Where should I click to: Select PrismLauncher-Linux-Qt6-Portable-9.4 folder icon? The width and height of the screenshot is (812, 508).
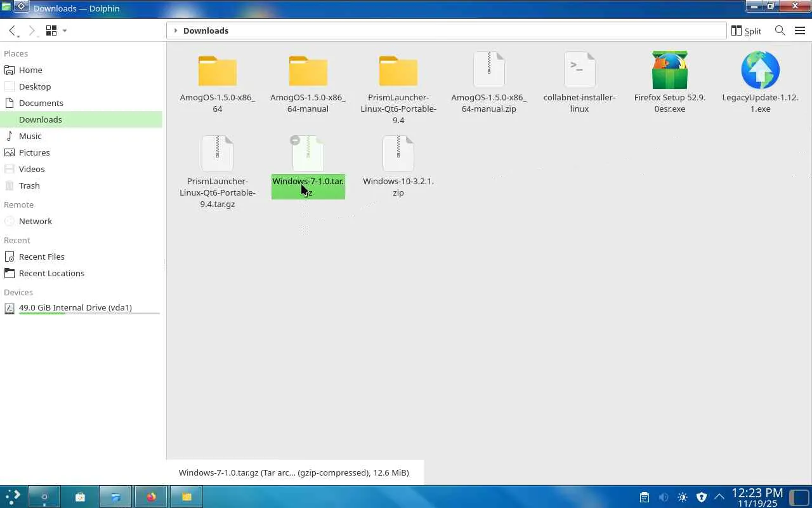398,70
